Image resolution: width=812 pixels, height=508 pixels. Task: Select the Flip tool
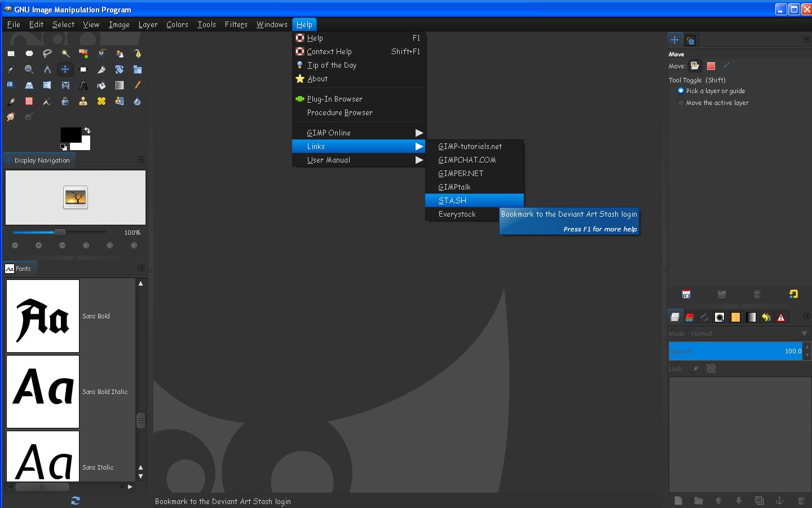click(x=47, y=85)
